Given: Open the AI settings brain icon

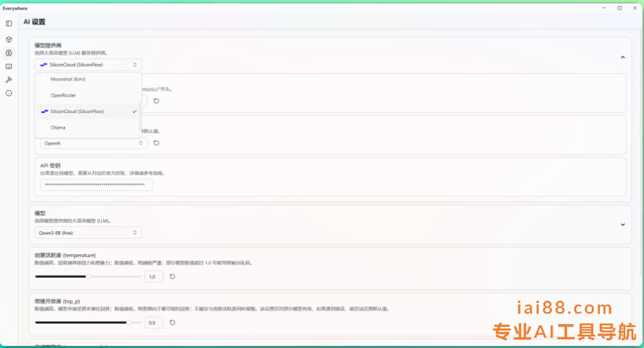Looking at the screenshot, I should coord(9,53).
